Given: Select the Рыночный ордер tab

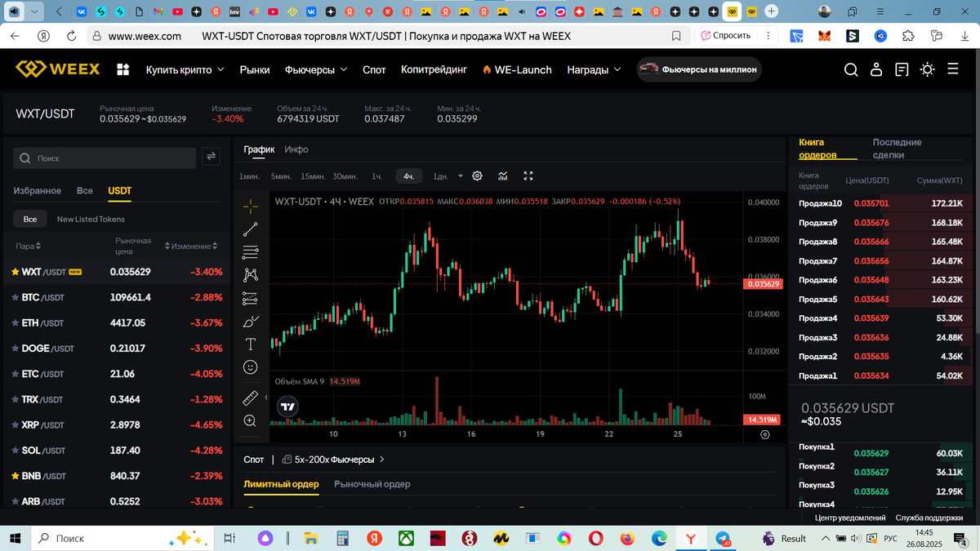Looking at the screenshot, I should (x=372, y=484).
